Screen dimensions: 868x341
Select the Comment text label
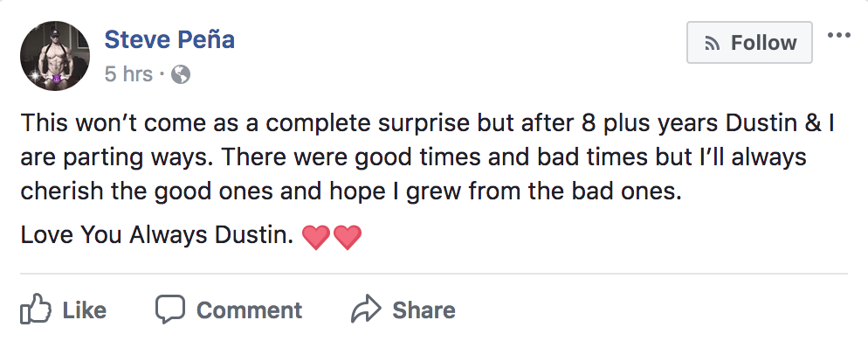[249, 310]
